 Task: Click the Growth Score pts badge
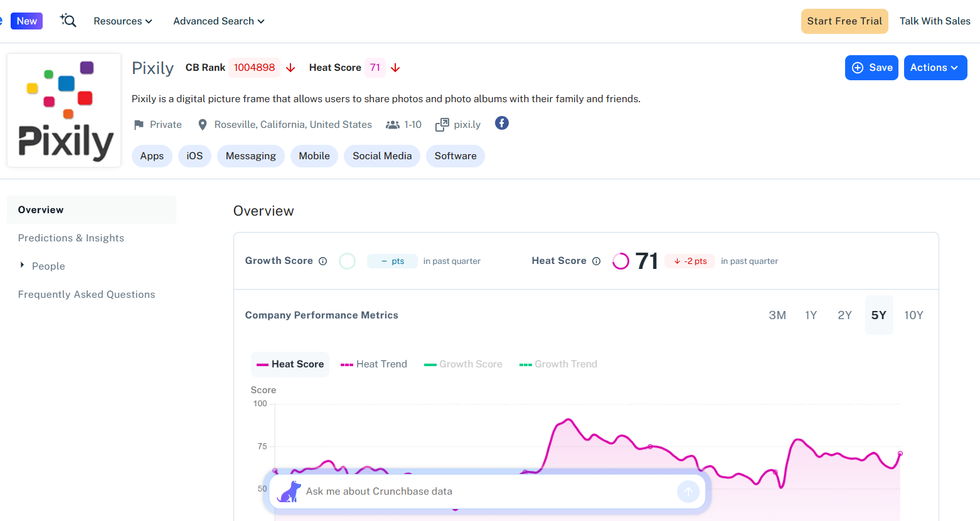(x=392, y=261)
